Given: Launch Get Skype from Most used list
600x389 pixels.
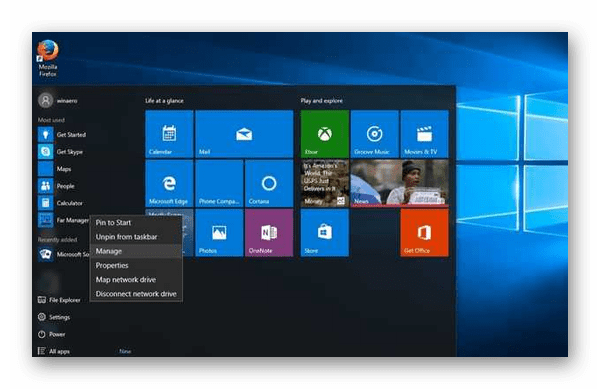Looking at the screenshot, I should tap(61, 152).
